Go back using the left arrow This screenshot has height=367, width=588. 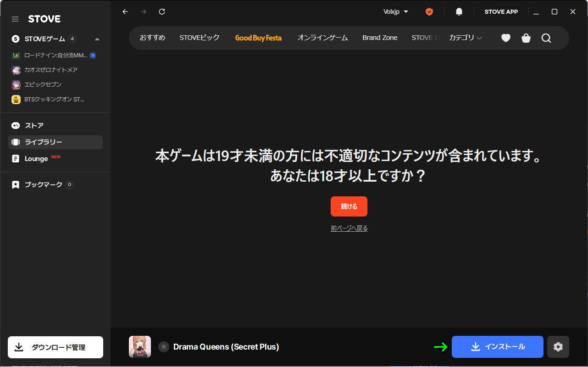pos(125,12)
